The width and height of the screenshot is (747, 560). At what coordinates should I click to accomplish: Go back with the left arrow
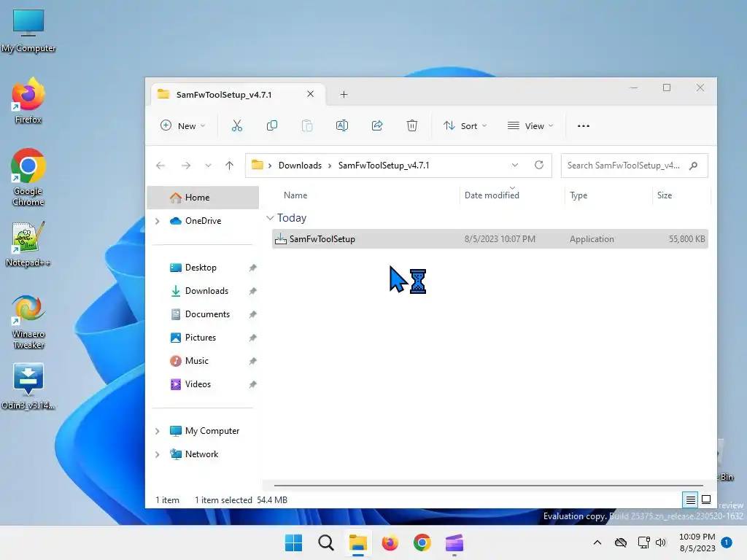[160, 166]
